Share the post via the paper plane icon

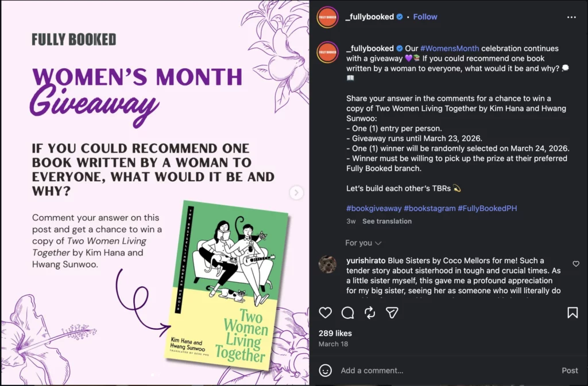pyautogui.click(x=392, y=313)
